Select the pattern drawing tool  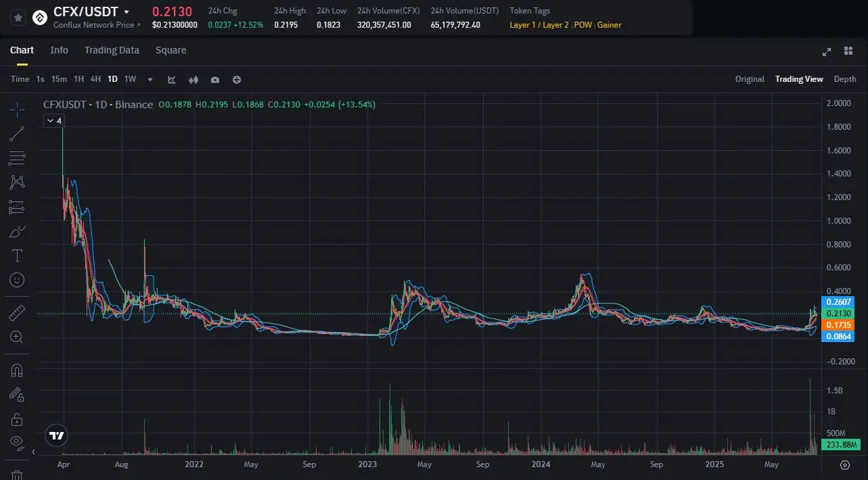(17, 183)
